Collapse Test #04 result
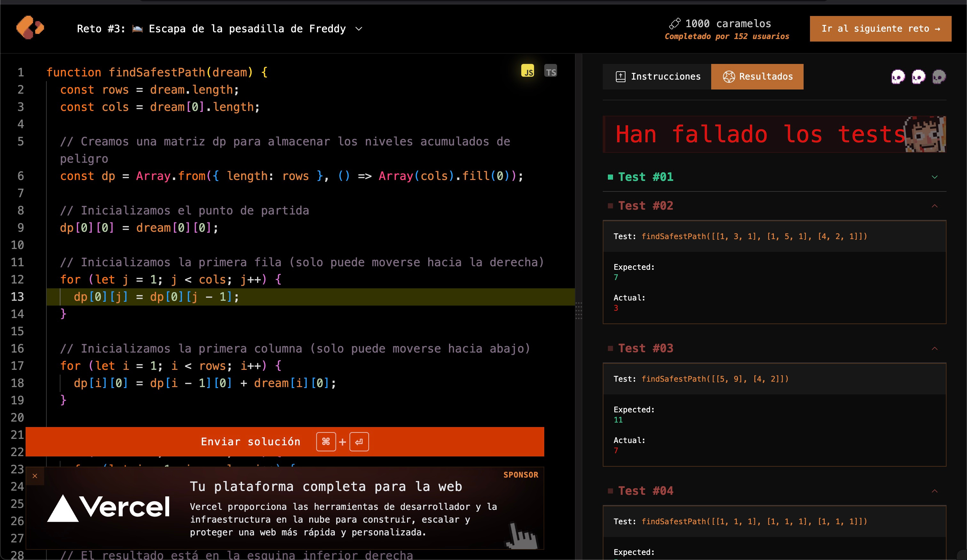This screenshot has width=967, height=560. pyautogui.click(x=935, y=491)
